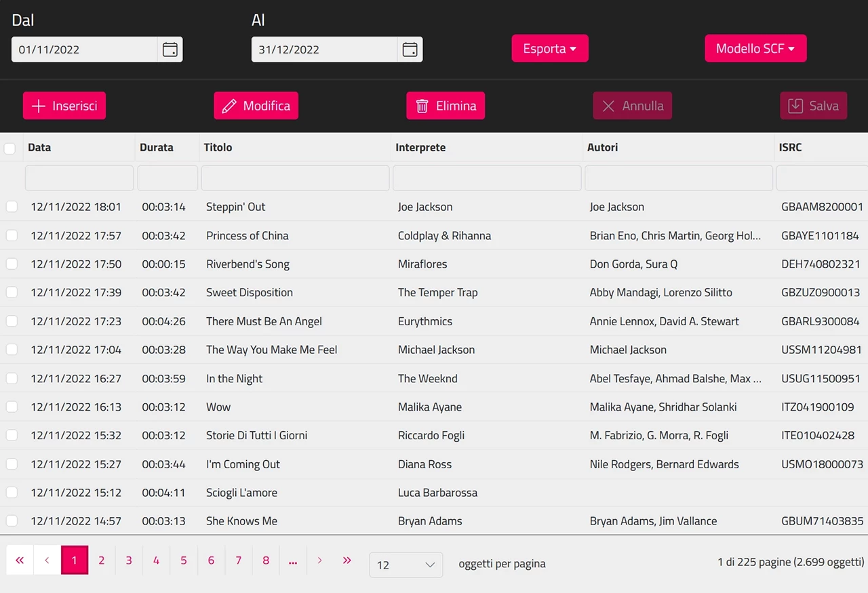The image size is (868, 593).
Task: Click authors Nile Rodgers, Bernard Edwards
Action: 665,464
